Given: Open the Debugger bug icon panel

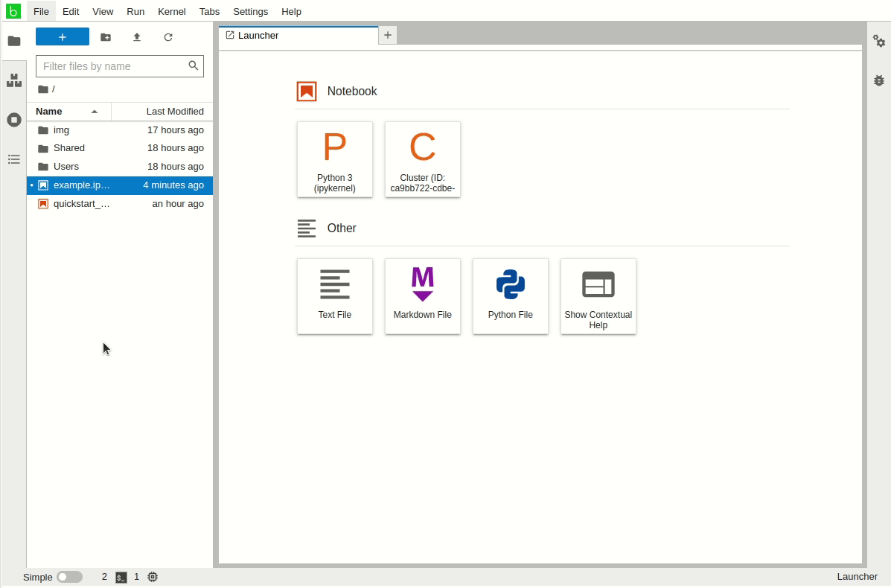Looking at the screenshot, I should (879, 80).
